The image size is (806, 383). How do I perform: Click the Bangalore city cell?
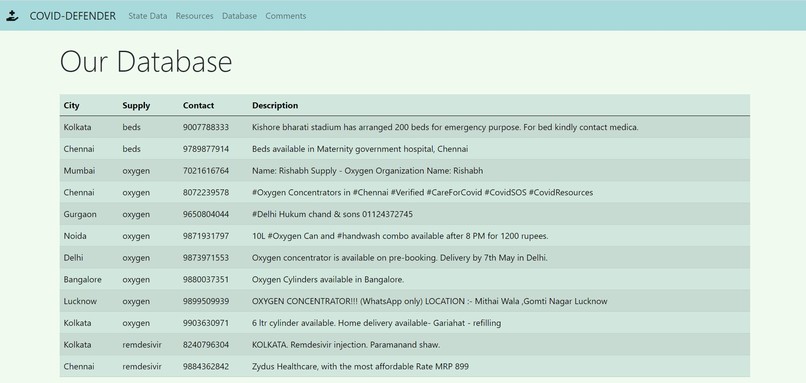(x=82, y=280)
